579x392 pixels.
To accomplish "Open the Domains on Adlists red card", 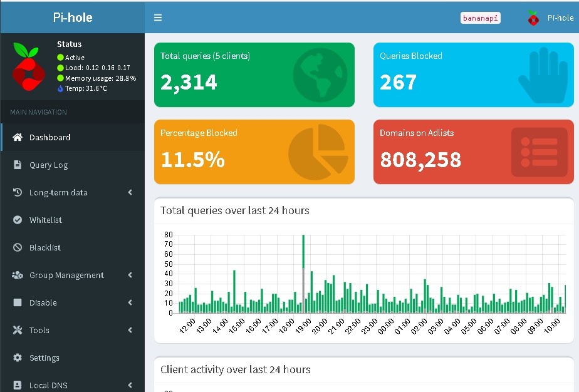I will point(473,152).
